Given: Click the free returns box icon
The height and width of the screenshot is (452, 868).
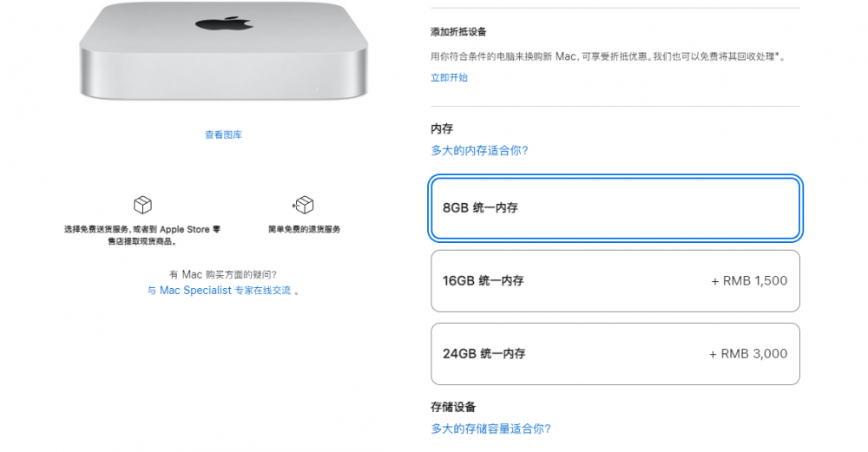Looking at the screenshot, I should pos(303,205).
